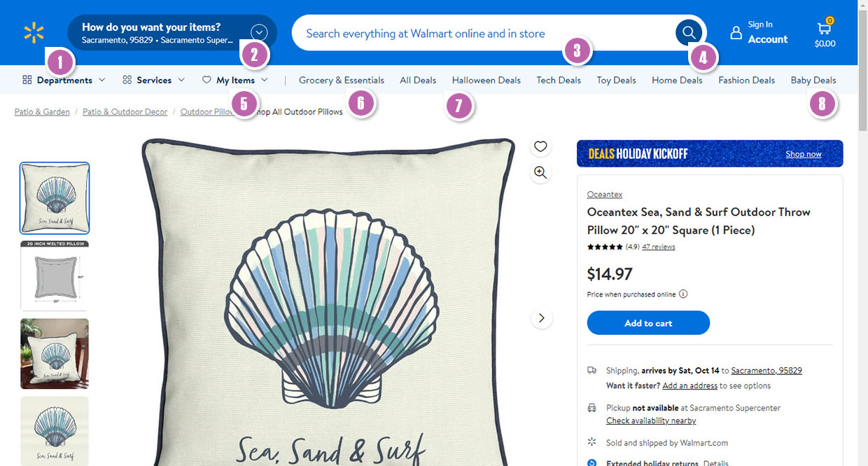
Task: Open the 47 reviews link
Action: point(658,247)
